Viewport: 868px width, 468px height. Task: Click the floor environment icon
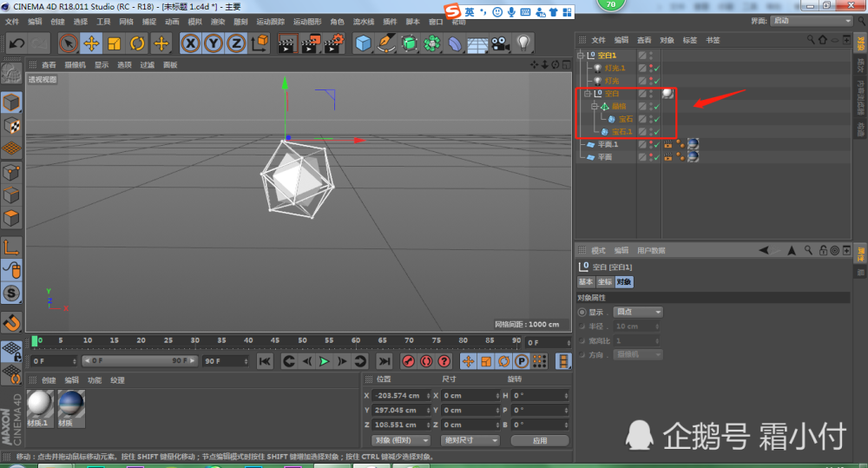pos(477,43)
